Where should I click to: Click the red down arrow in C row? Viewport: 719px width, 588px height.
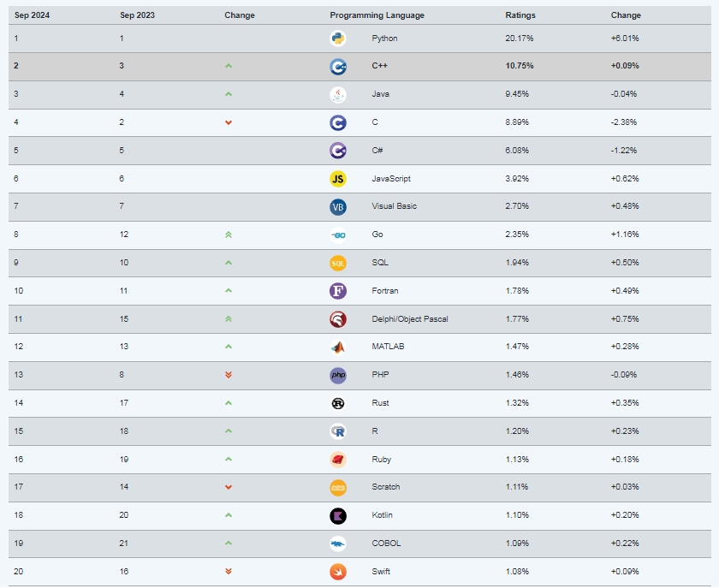[229, 122]
